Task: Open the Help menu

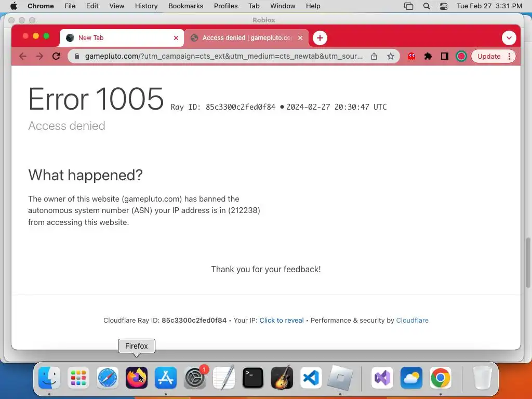Action: [313, 6]
